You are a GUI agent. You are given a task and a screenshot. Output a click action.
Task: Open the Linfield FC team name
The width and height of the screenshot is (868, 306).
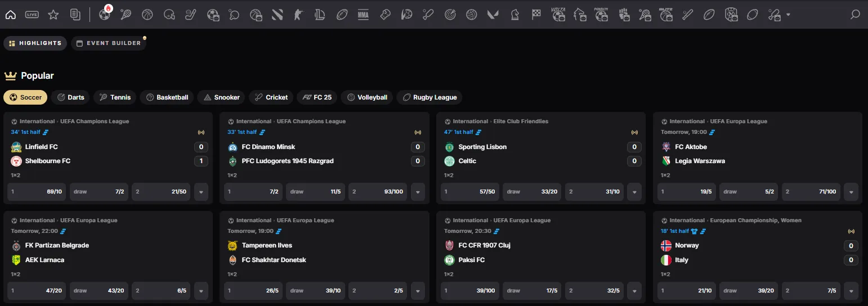click(x=42, y=147)
